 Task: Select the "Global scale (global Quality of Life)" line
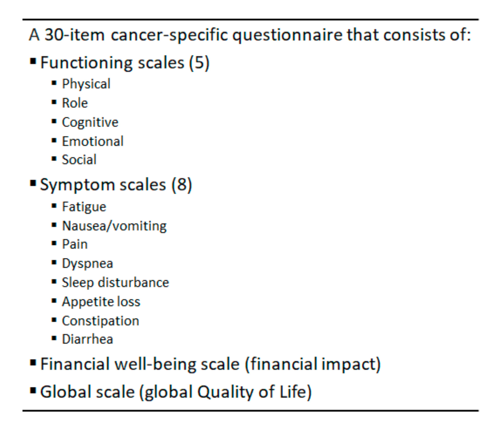[x=176, y=392]
